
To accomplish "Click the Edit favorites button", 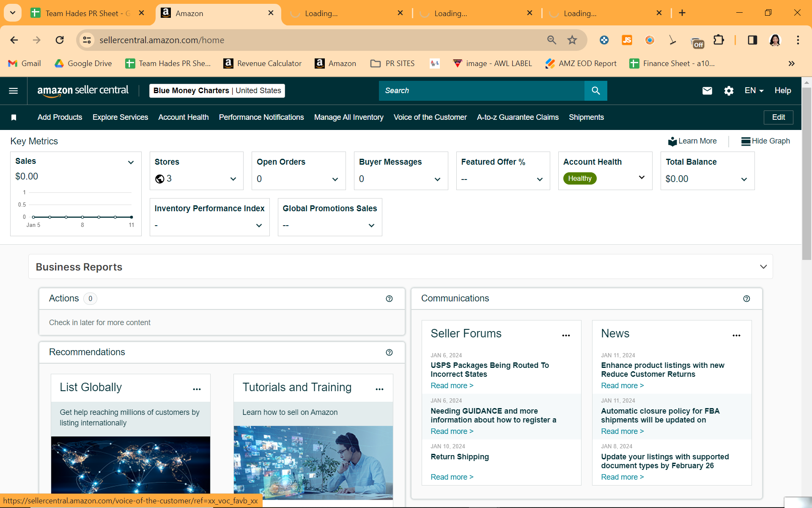I will (778, 117).
